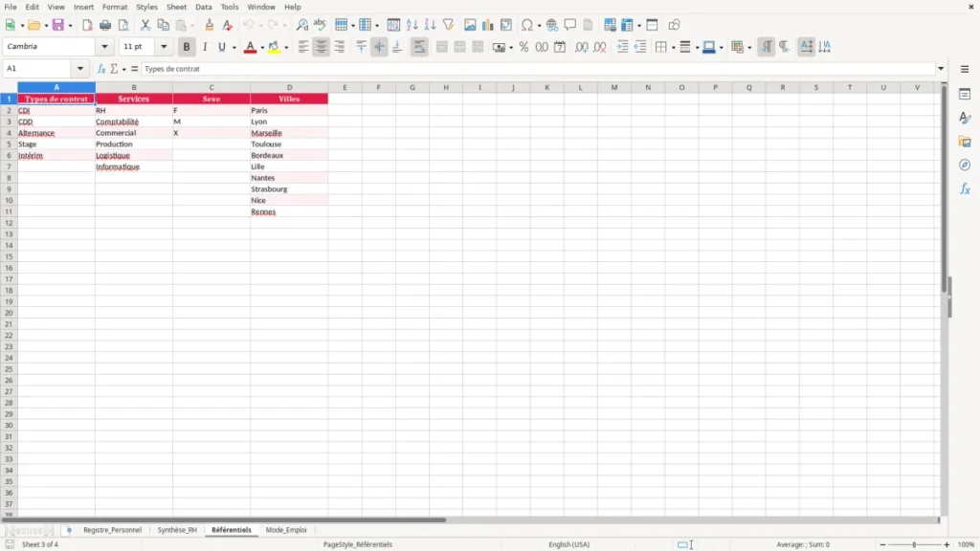Insert an image via toolbar icon
This screenshot has height=551, width=980.
(470, 25)
